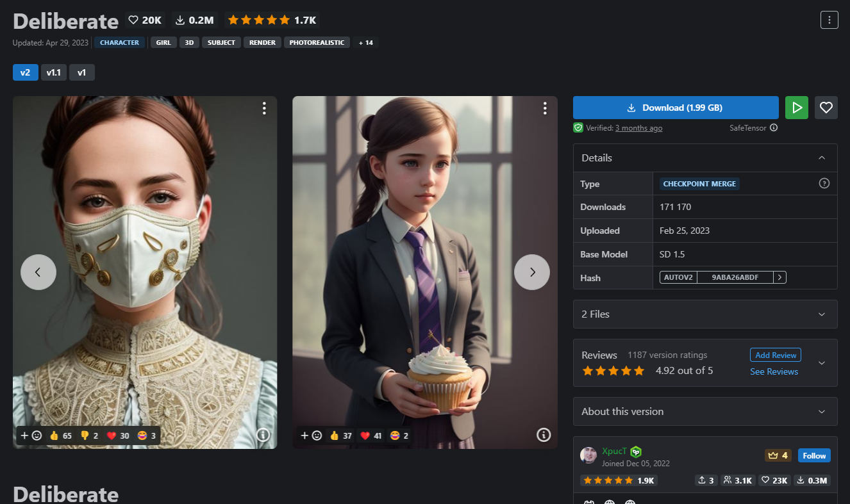This screenshot has width=850, height=504.
Task: Open the page options three-dot menu
Action: click(x=829, y=20)
